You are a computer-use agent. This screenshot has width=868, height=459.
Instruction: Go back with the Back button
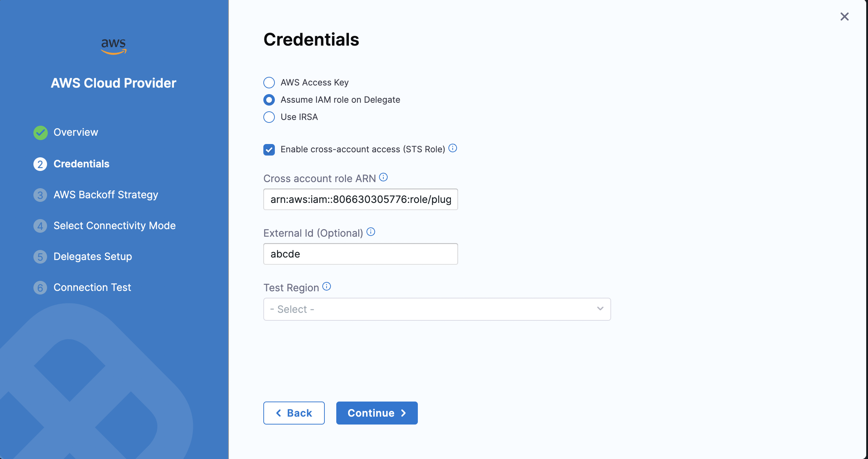tap(294, 413)
